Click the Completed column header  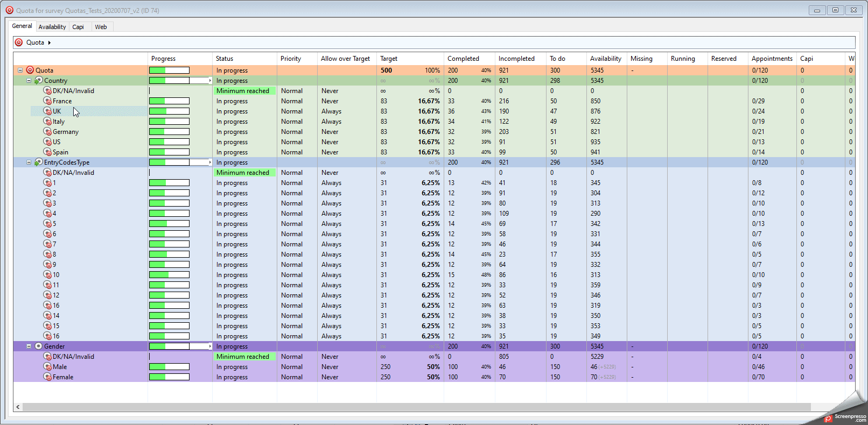pyautogui.click(x=469, y=58)
